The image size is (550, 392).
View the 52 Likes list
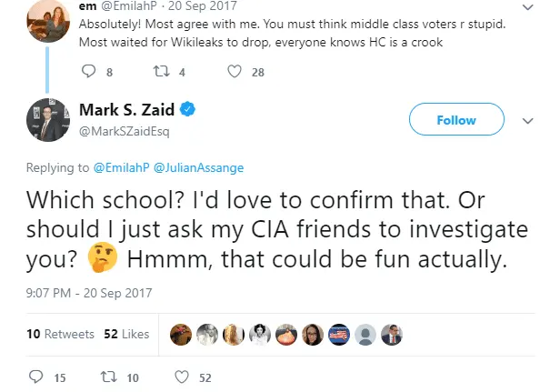(x=126, y=334)
